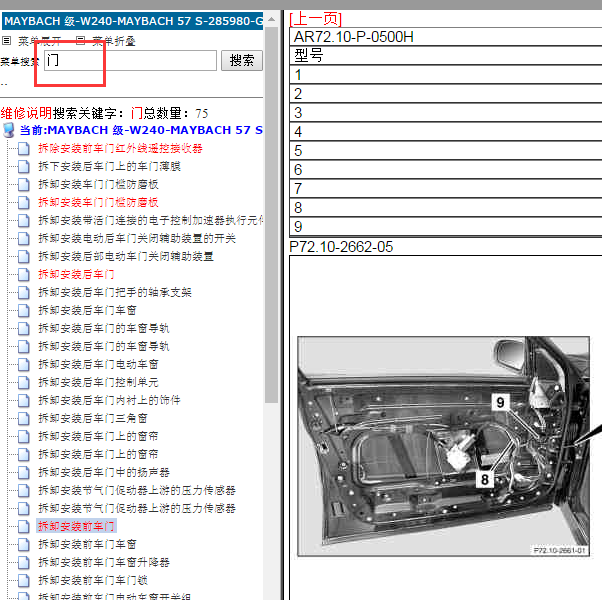Open the black 拆卸安装车门门槛防磨板 entry
The height and width of the screenshot is (600, 602).
tap(98, 184)
